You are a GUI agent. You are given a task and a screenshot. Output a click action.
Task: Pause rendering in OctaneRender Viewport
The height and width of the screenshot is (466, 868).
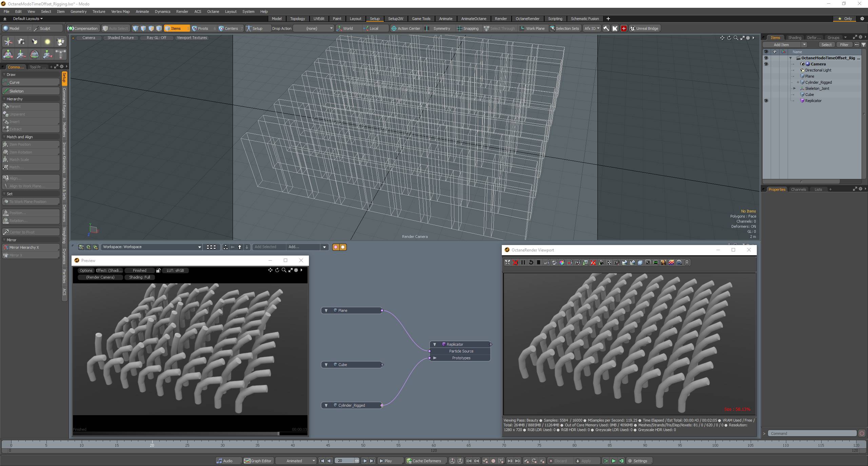point(523,262)
